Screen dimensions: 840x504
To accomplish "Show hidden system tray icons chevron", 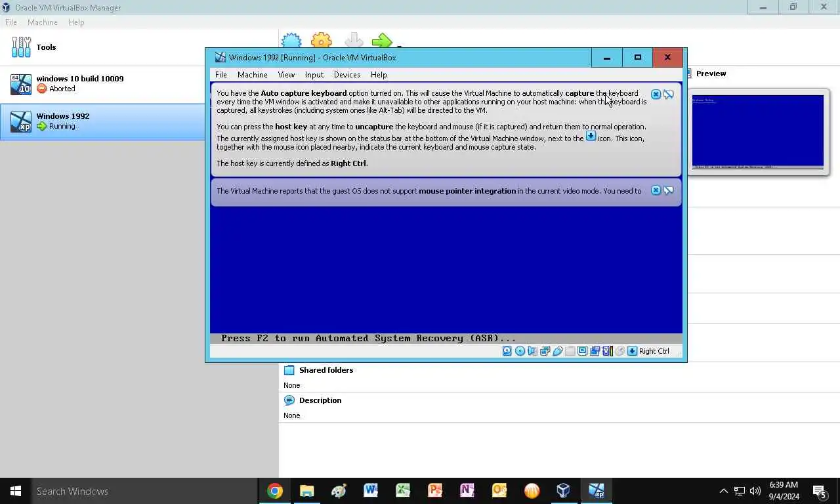I will click(x=724, y=491).
